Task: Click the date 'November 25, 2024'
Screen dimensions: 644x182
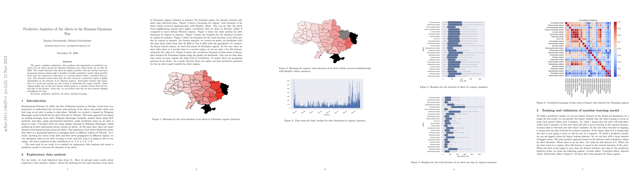Action: tap(67, 53)
